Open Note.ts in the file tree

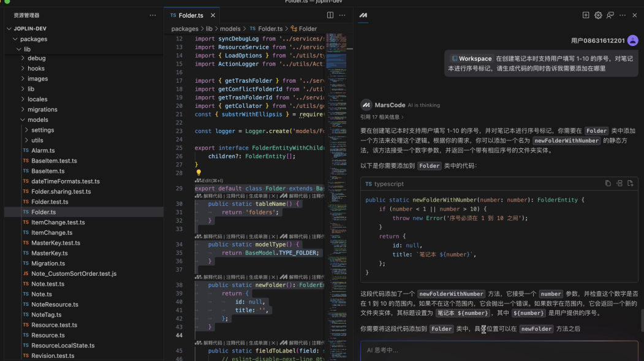(42, 294)
